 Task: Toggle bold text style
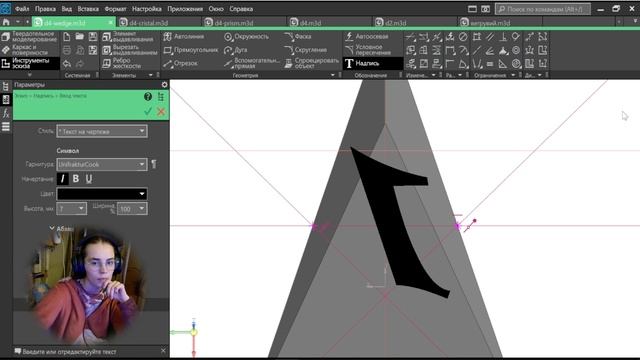pyautogui.click(x=76, y=178)
